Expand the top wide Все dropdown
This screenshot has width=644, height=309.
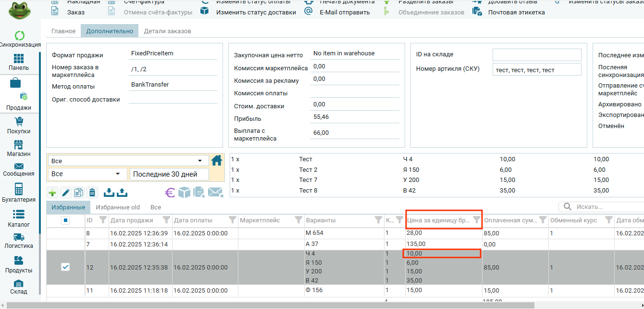[128, 161]
